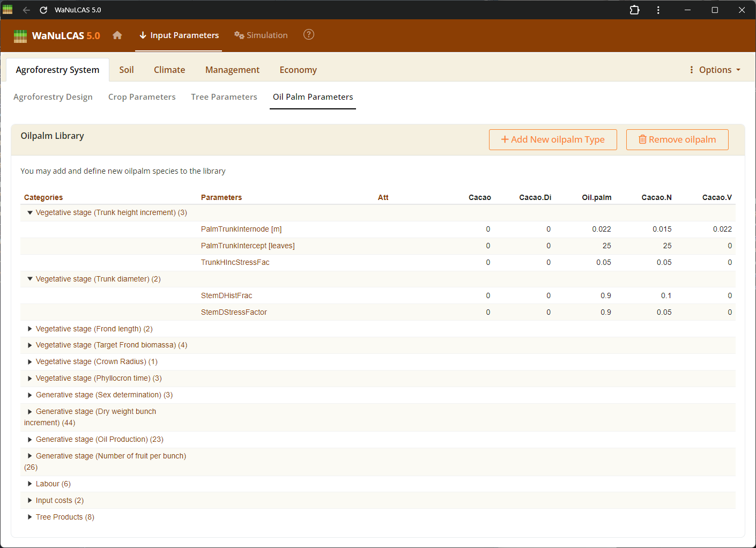Screen dimensions: 756x548
Task: Open help via the question mark icon
Action: pyautogui.click(x=308, y=34)
